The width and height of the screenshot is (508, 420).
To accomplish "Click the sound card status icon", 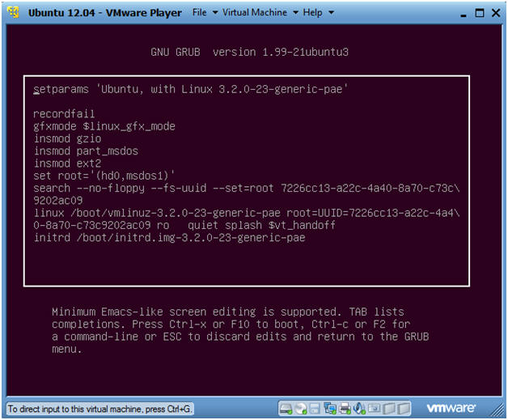I will (359, 409).
